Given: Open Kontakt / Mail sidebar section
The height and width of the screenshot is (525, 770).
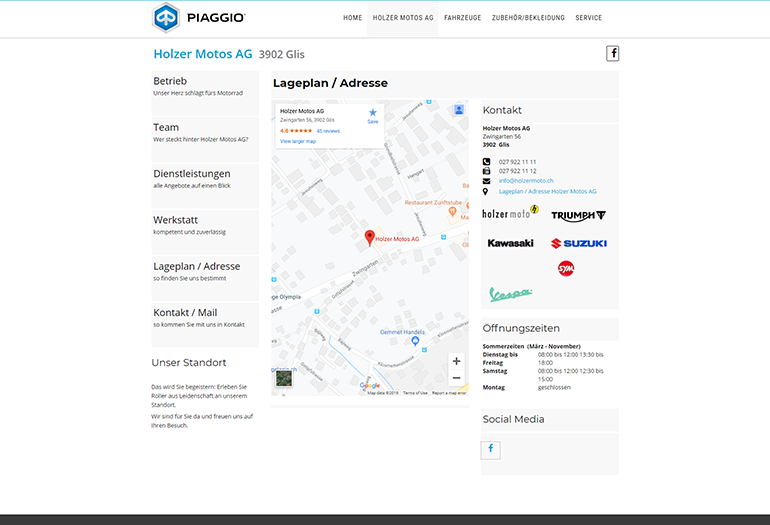Looking at the screenshot, I should tap(205, 325).
